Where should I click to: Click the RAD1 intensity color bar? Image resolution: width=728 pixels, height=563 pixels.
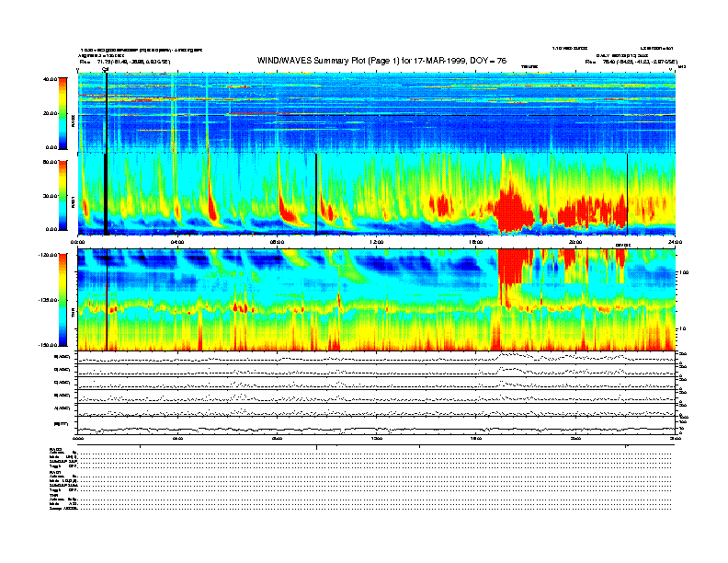[x=63, y=196]
